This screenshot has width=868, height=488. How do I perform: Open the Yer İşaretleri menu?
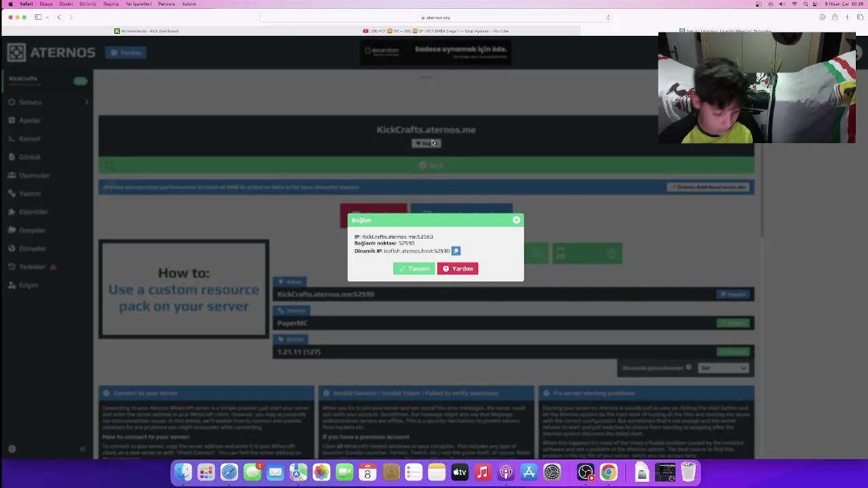(x=138, y=4)
